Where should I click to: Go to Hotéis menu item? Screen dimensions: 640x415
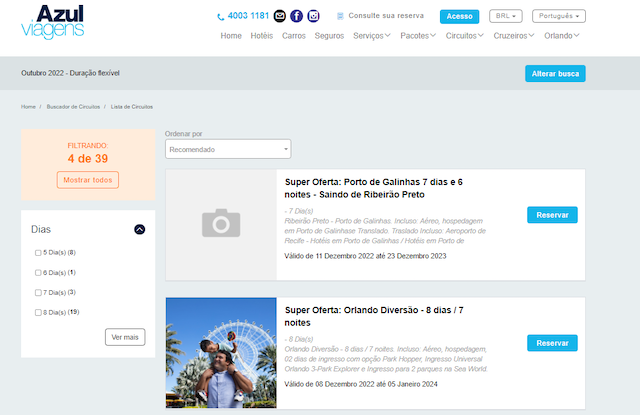point(262,36)
